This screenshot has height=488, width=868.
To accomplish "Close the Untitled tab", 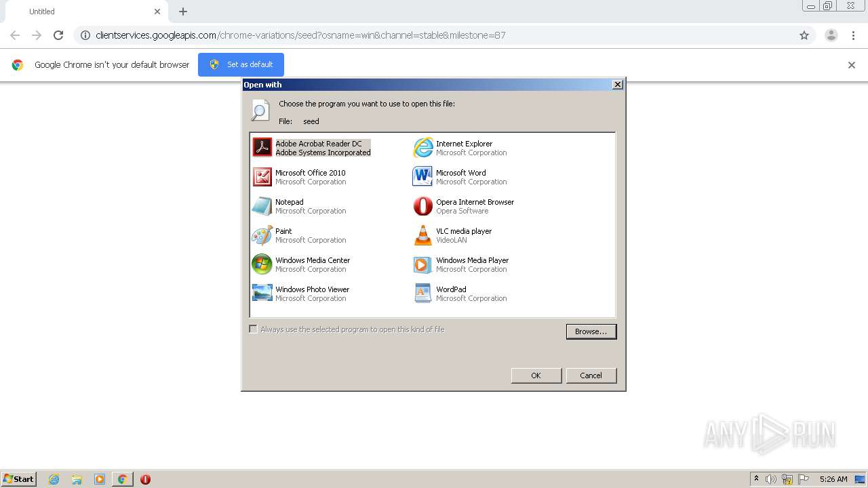I will [x=157, y=12].
